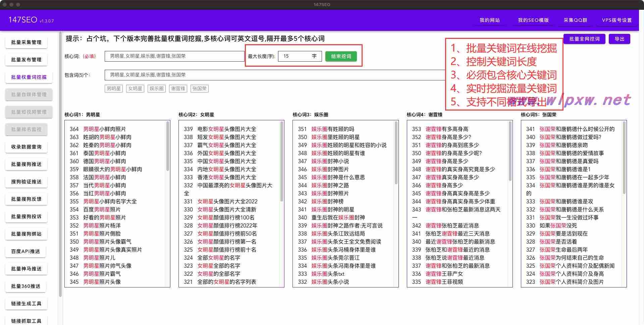Image resolution: width=644 pixels, height=325 pixels.
Task: Select result 352 男明星照片杨洋
Action: click(95, 225)
